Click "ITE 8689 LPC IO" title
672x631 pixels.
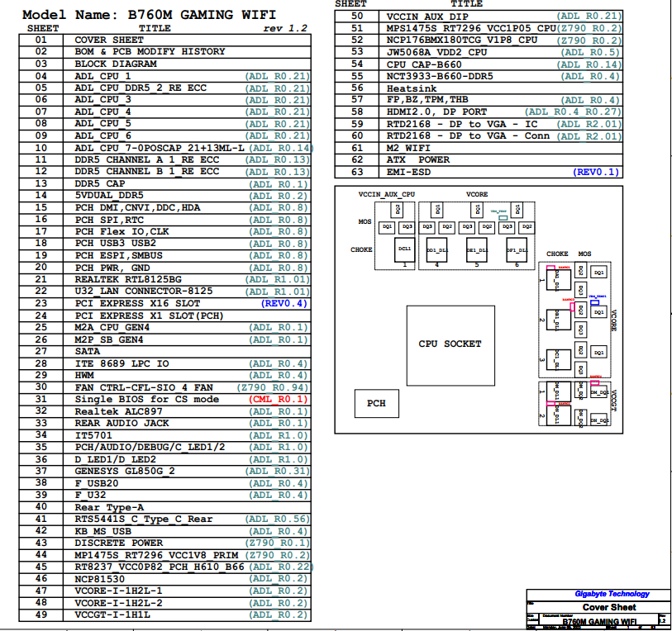click(122, 363)
